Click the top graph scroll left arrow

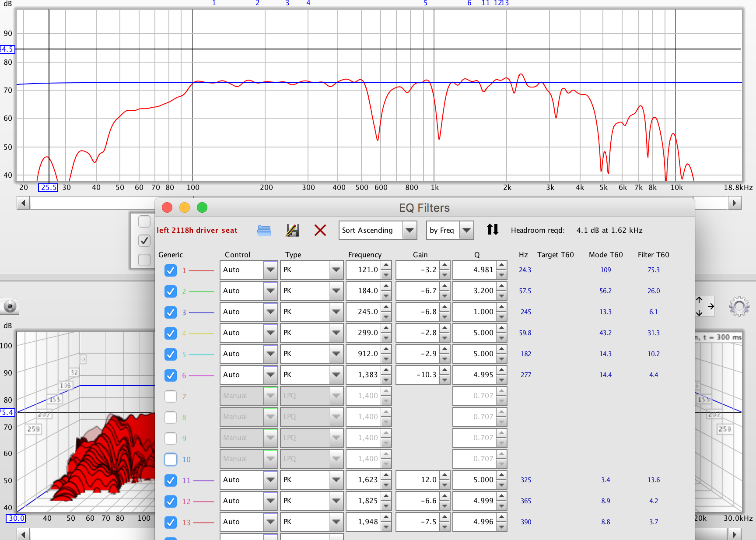pyautogui.click(x=23, y=203)
